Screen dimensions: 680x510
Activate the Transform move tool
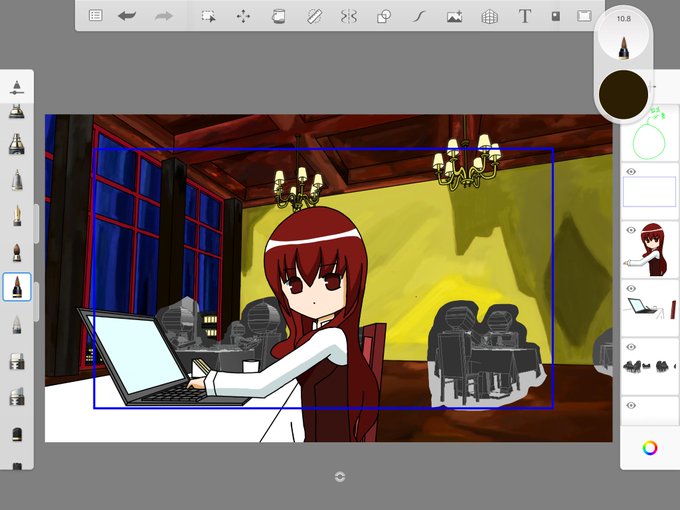[243, 16]
